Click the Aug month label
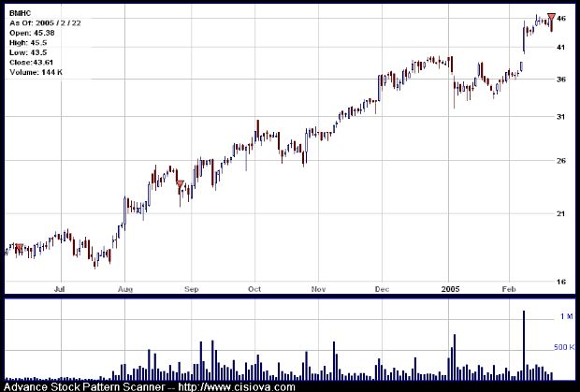The height and width of the screenshot is (392, 580). pos(125,289)
